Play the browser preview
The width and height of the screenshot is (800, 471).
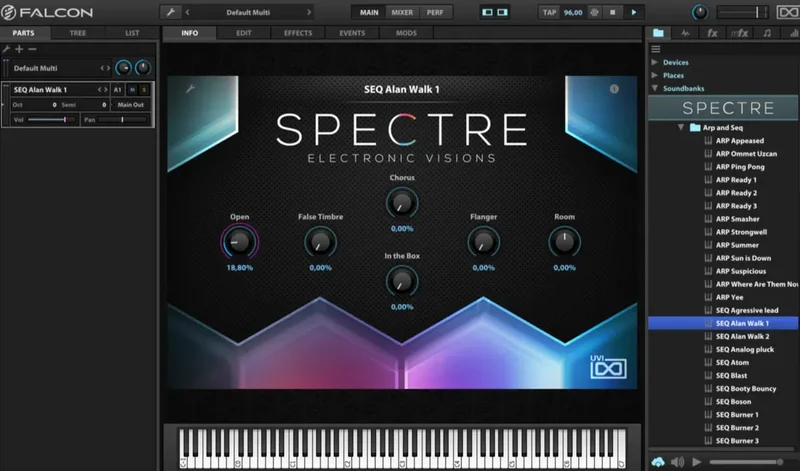tap(696, 462)
